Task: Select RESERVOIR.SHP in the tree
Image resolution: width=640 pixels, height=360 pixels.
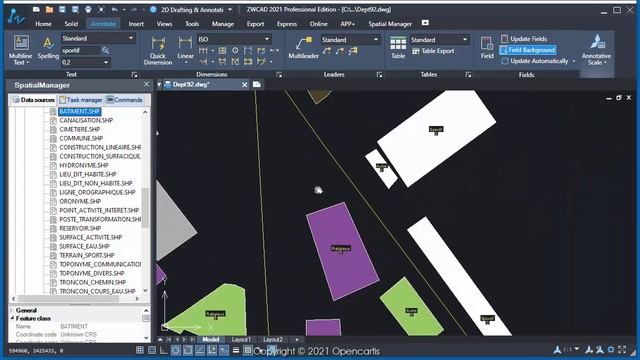Action: 80,228
